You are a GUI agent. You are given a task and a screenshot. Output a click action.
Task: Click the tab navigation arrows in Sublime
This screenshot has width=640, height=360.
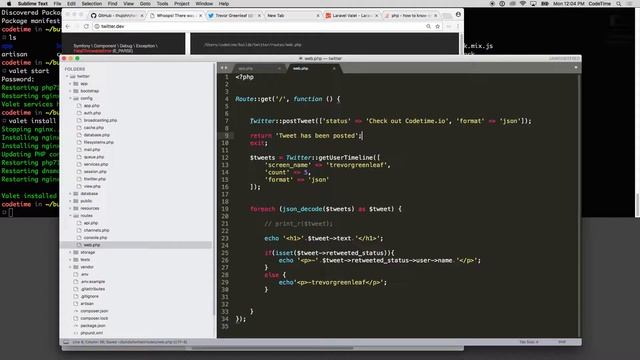[224, 68]
